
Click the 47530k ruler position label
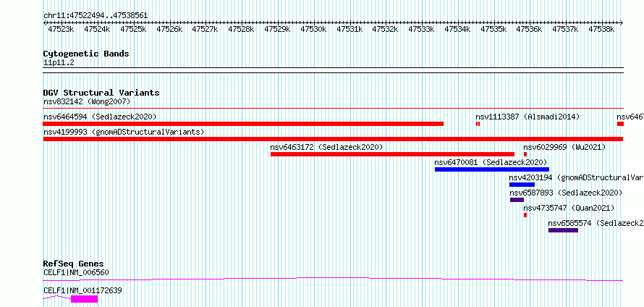click(313, 29)
